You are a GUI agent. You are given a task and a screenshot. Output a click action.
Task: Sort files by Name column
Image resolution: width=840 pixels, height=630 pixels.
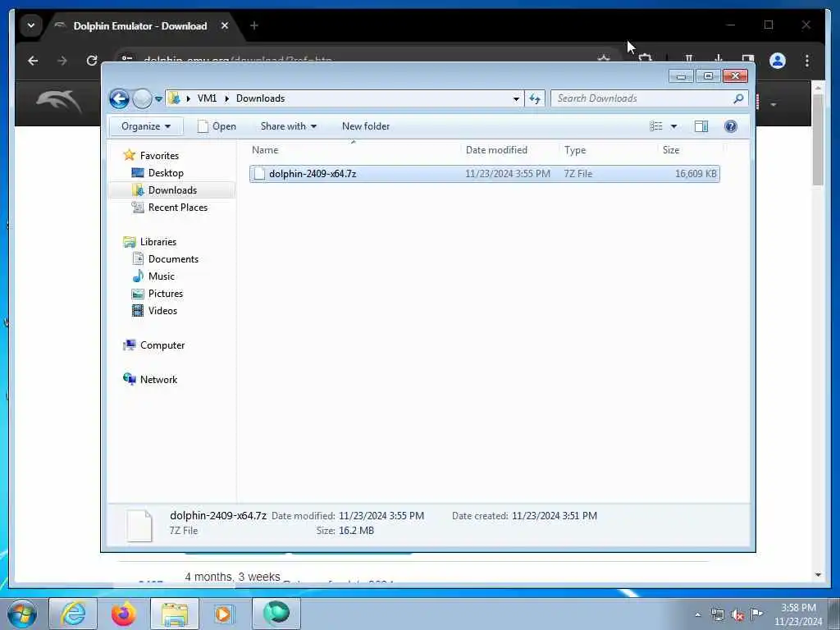click(x=354, y=150)
